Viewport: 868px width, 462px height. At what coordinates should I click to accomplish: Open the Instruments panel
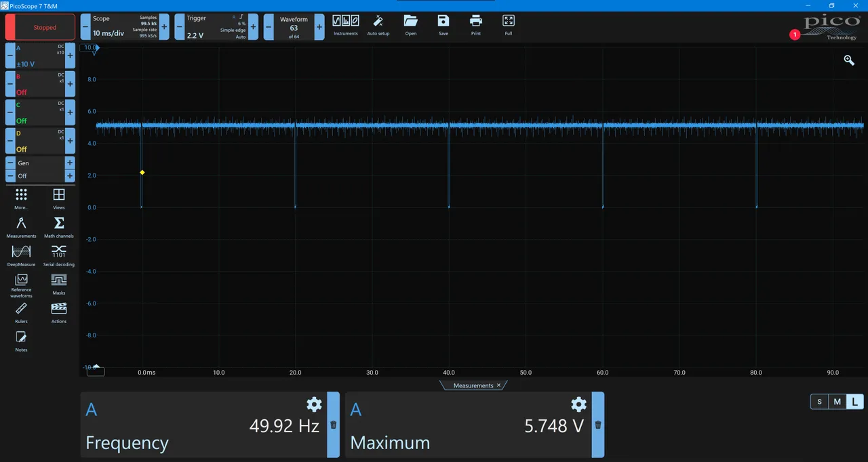(345, 25)
